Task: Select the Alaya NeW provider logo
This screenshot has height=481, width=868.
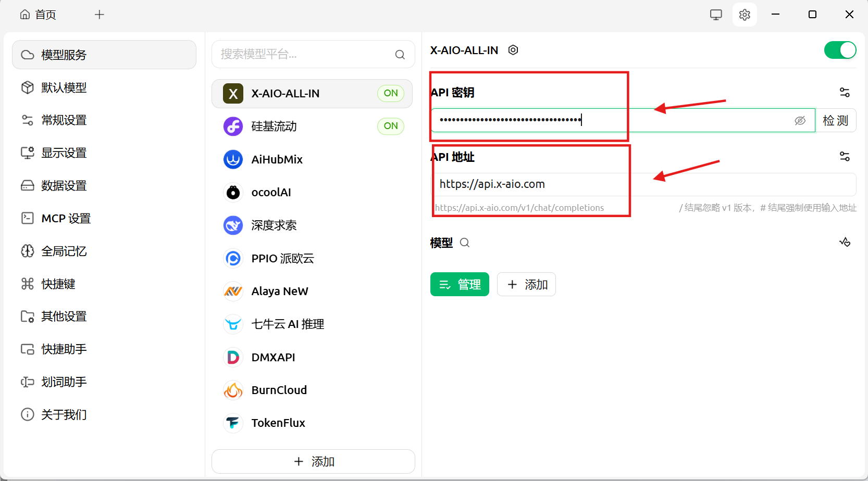Action: point(233,291)
